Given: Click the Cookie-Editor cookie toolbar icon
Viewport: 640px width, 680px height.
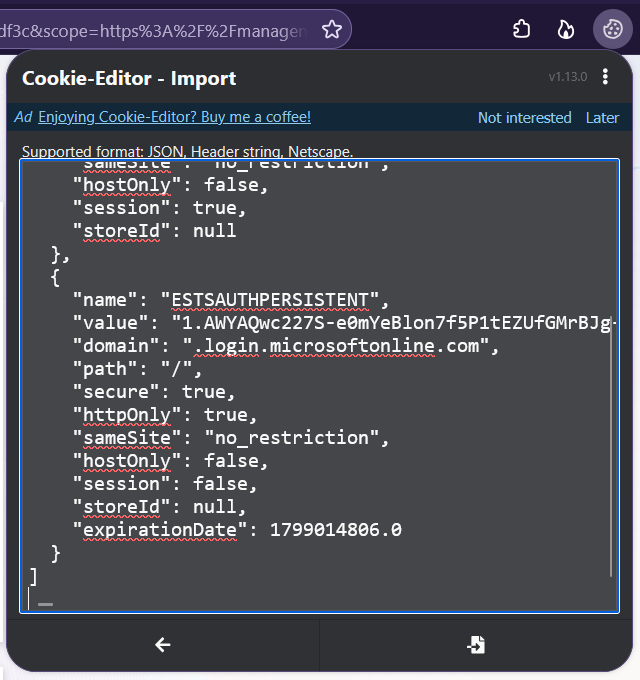Looking at the screenshot, I should [612, 29].
